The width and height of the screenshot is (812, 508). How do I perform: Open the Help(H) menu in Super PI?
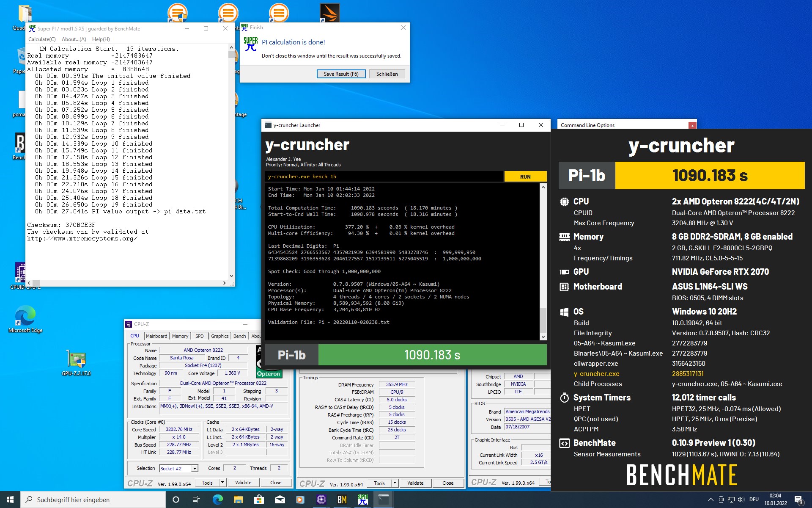pyautogui.click(x=101, y=39)
